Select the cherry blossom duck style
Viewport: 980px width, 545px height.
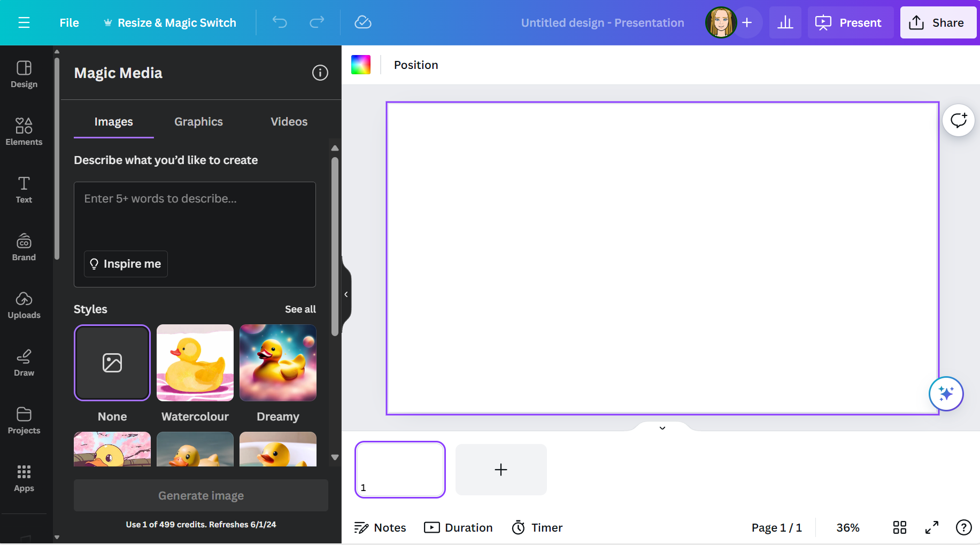point(112,449)
